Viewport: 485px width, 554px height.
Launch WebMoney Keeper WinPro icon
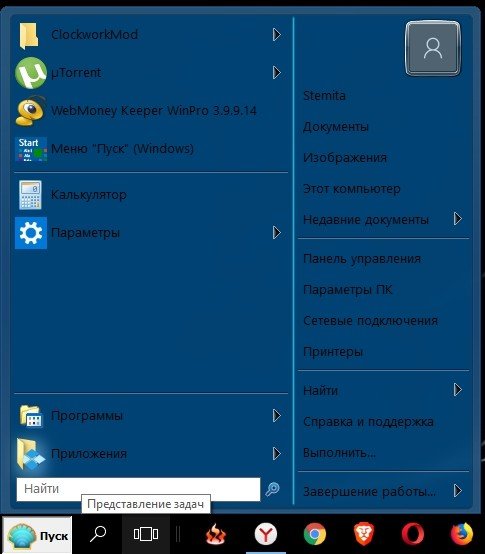coord(30,111)
